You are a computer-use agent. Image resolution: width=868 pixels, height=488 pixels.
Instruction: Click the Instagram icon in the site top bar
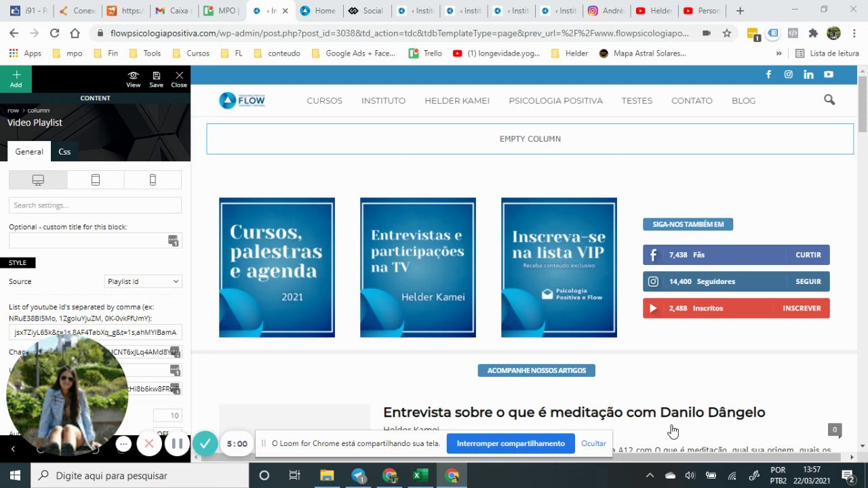(788, 75)
